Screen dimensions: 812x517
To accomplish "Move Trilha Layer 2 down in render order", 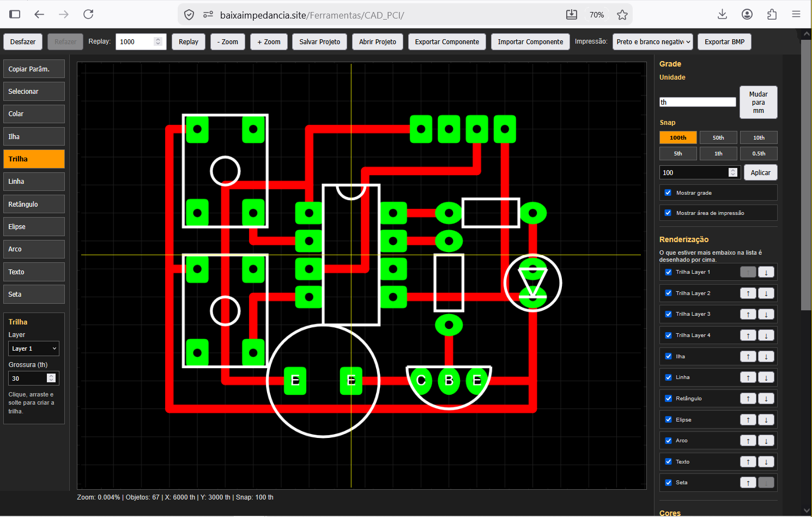I will (766, 293).
